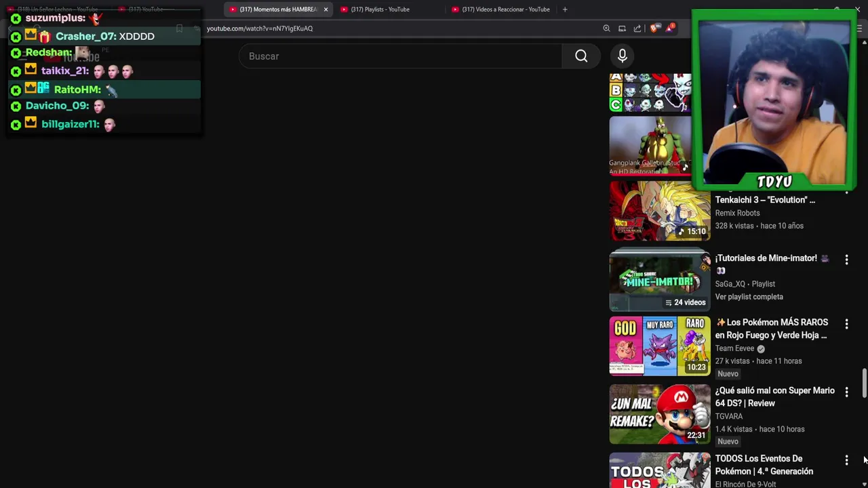Viewport: 868px width, 488px height.
Task: Click the gift badge next to Crasher_07
Action: (45, 36)
